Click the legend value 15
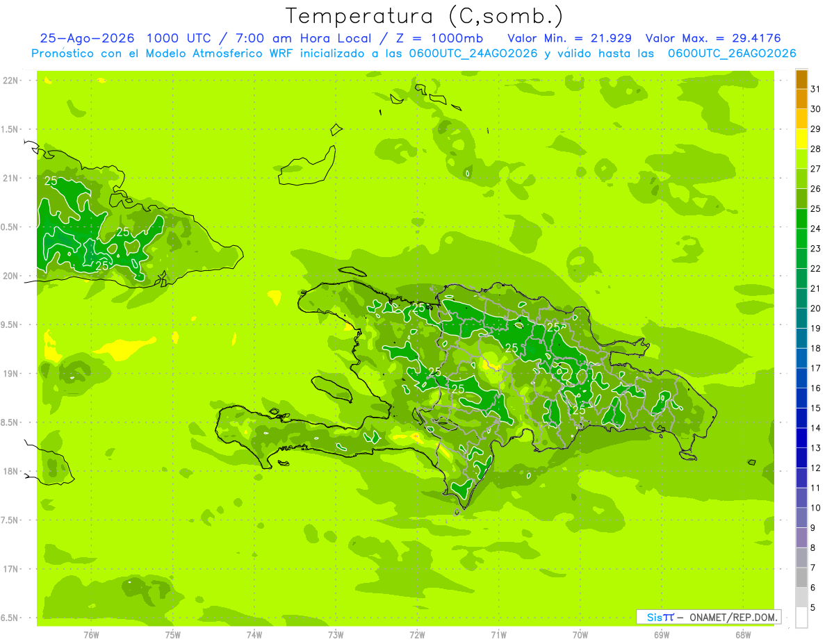834x644 pixels. (816, 408)
